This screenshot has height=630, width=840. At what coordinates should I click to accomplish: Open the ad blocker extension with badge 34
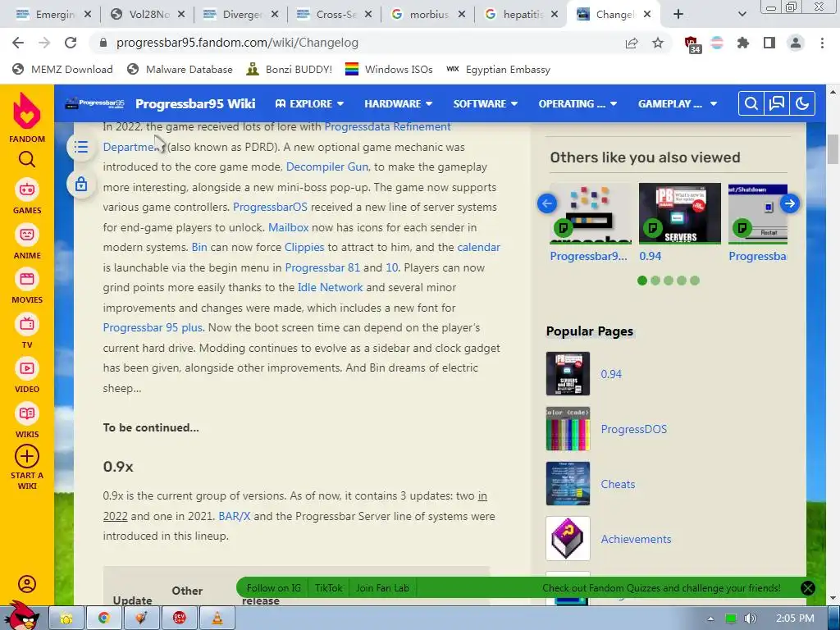692,44
